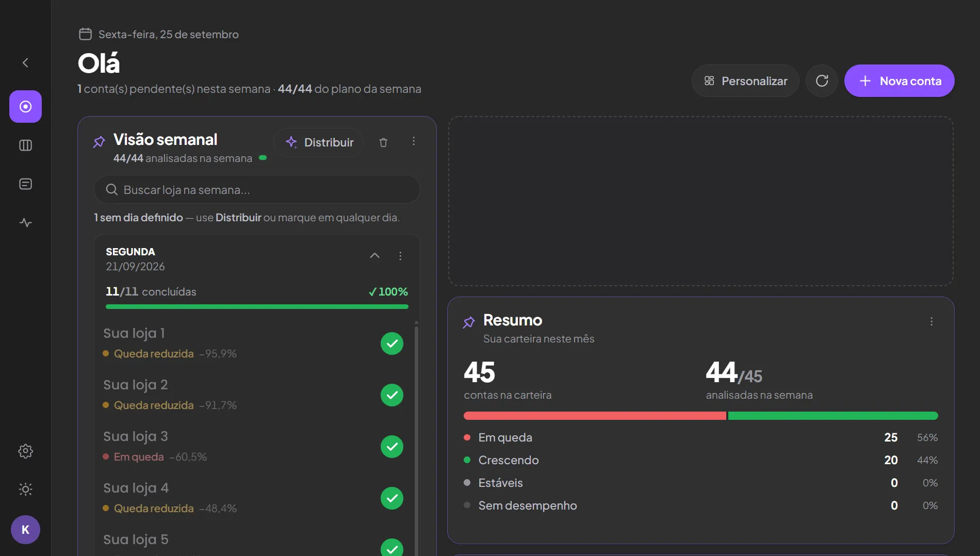Click the trash icon in Visão semanal
Screen dimensions: 980x556
tap(383, 142)
